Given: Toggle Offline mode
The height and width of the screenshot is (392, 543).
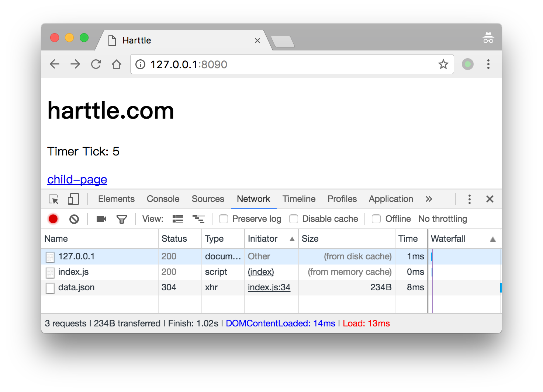Looking at the screenshot, I should click(x=376, y=218).
